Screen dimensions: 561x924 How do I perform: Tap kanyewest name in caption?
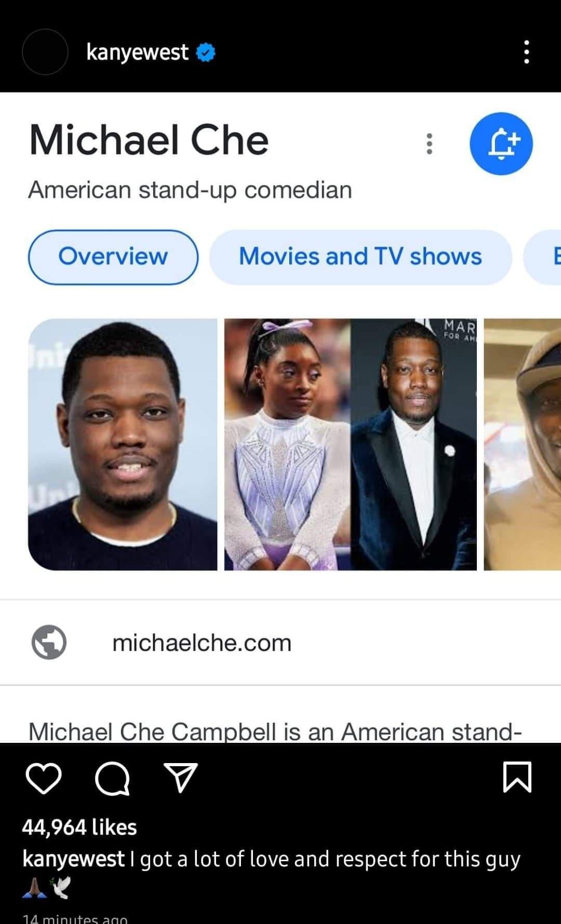point(73,859)
